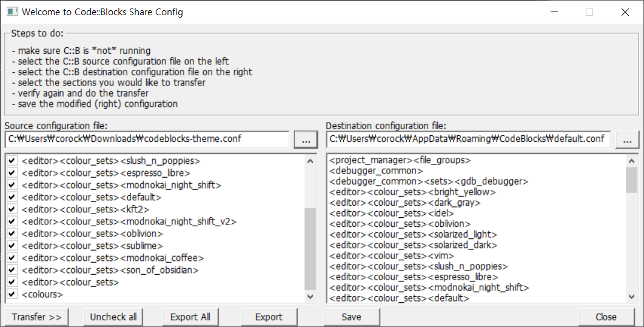Select the vim colour set entry
This screenshot has width=644, height=327.
(x=392, y=257)
